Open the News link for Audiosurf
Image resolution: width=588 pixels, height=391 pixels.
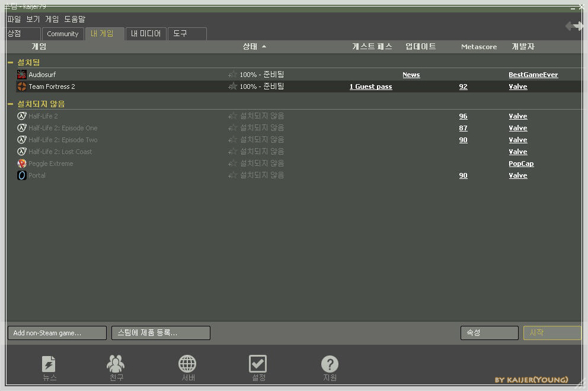pyautogui.click(x=411, y=75)
